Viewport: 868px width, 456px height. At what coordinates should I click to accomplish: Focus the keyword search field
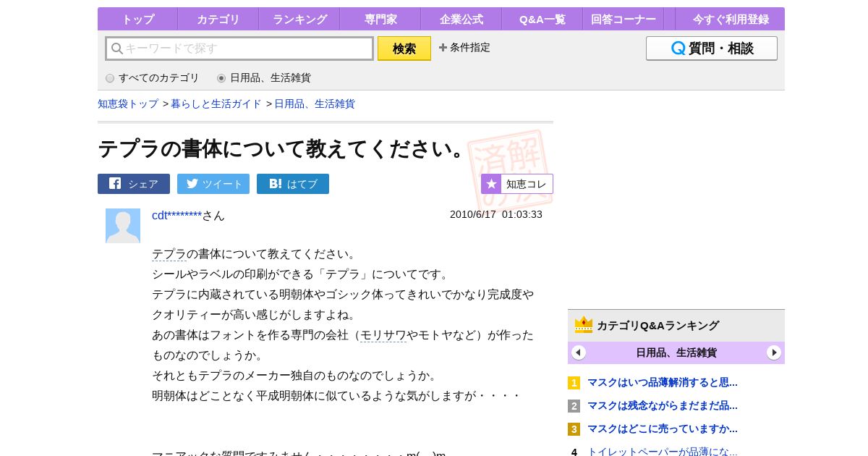[x=239, y=48]
